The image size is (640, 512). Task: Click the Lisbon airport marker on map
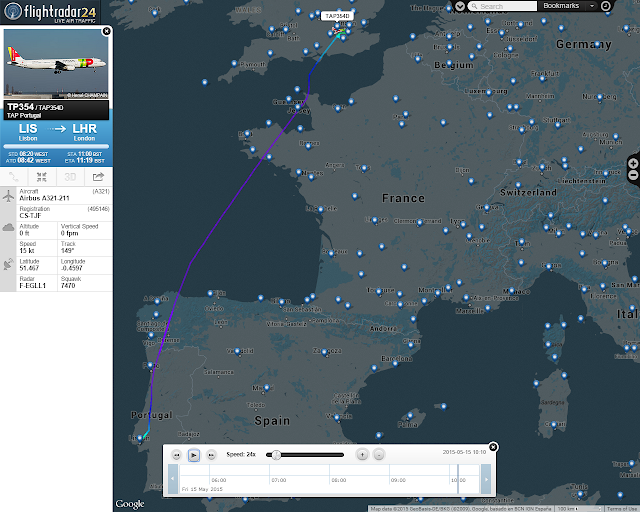(140, 438)
